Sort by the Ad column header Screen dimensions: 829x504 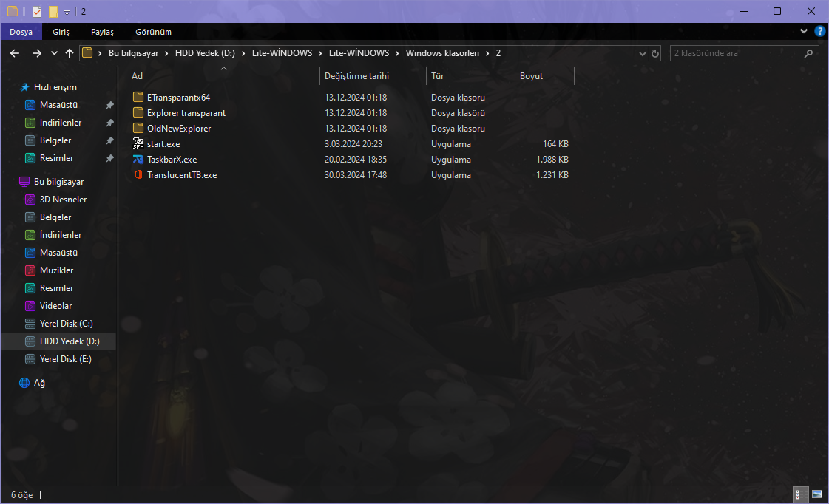click(137, 76)
